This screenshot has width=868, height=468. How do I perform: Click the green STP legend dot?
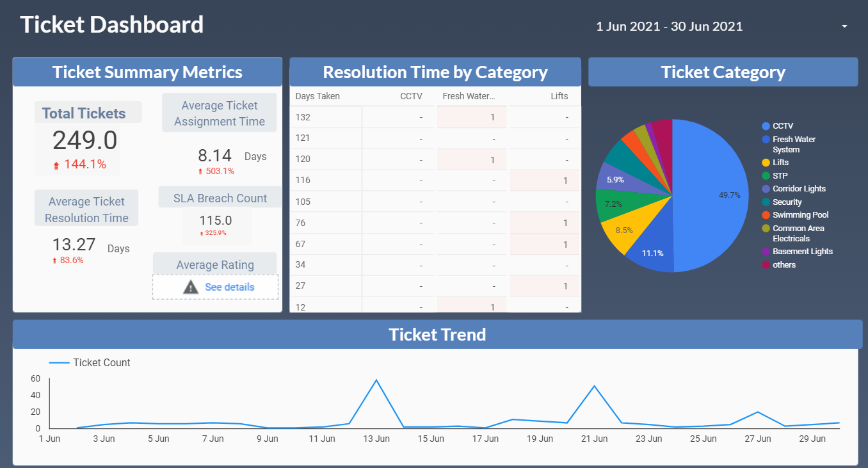[766, 175]
